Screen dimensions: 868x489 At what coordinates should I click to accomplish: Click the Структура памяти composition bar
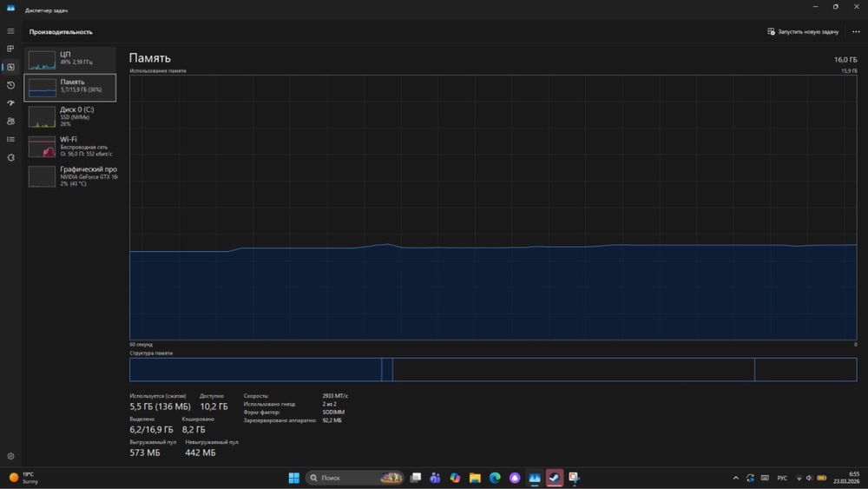493,369
